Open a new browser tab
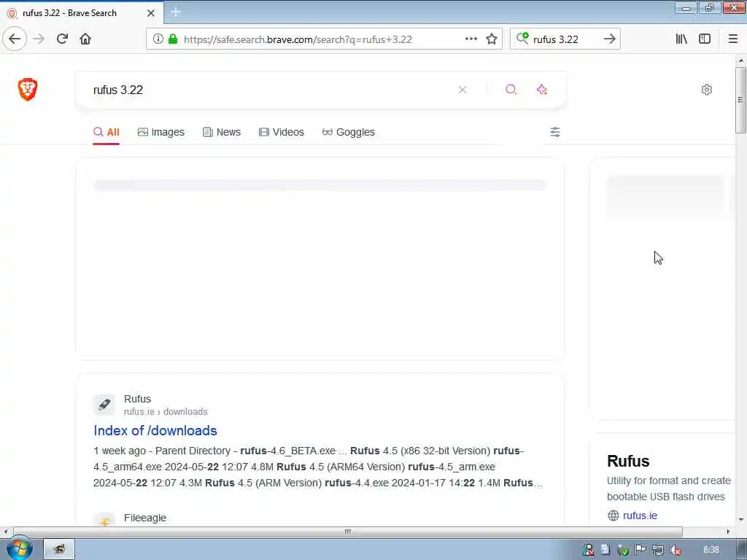The height and width of the screenshot is (560, 747). [x=176, y=12]
